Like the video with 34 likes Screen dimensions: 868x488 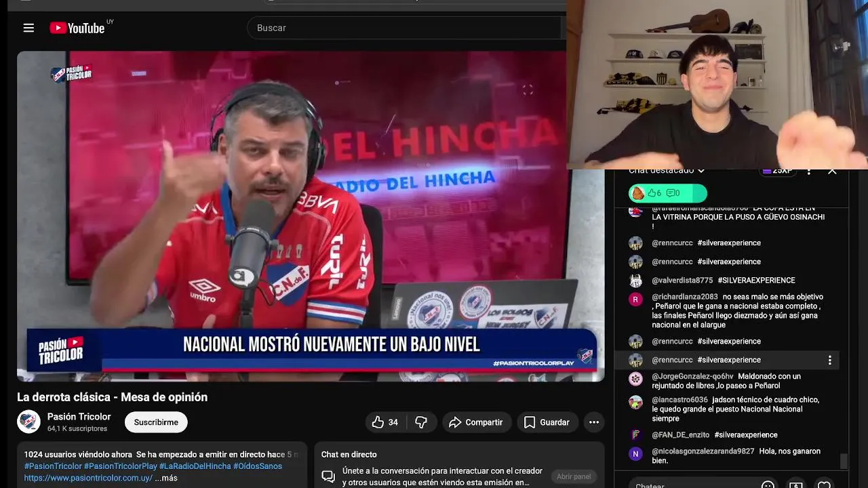(385, 422)
